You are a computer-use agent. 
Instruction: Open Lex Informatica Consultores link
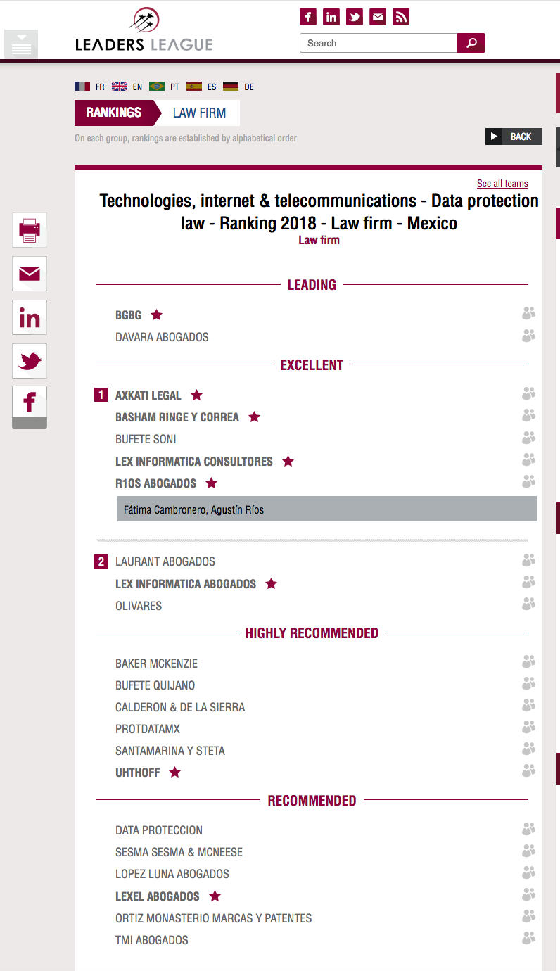[x=194, y=462]
